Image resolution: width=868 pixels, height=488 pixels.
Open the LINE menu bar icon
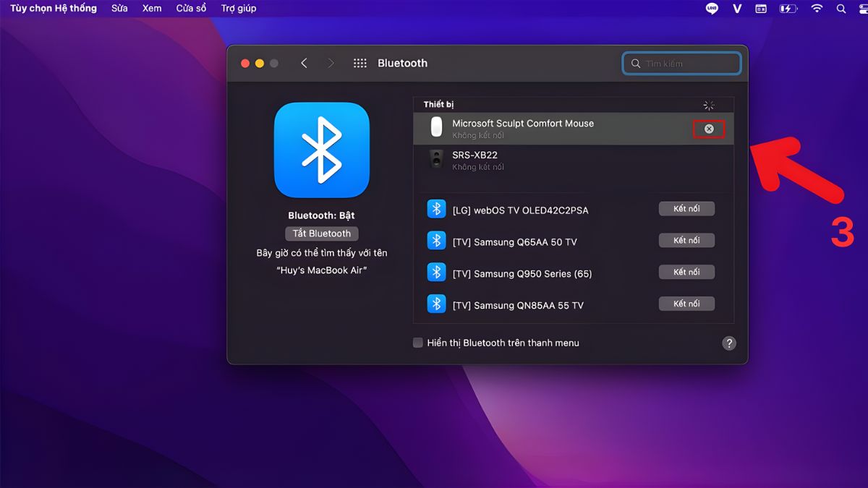712,9
